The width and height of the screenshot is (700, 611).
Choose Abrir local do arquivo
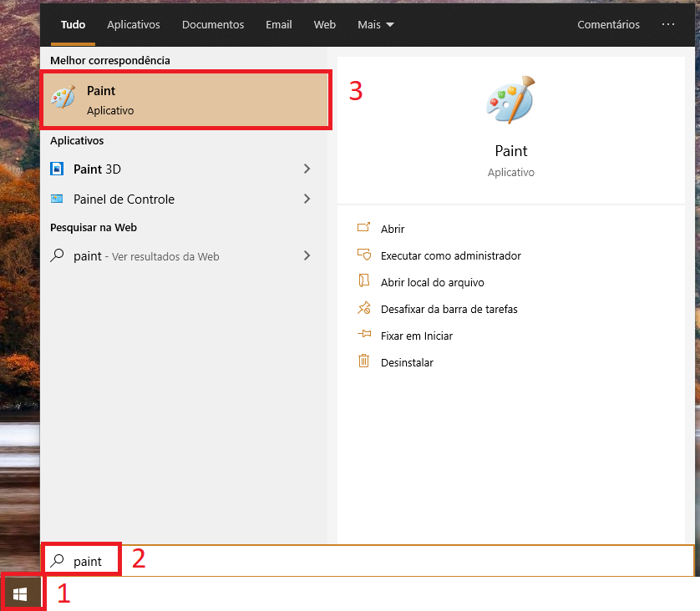432,282
